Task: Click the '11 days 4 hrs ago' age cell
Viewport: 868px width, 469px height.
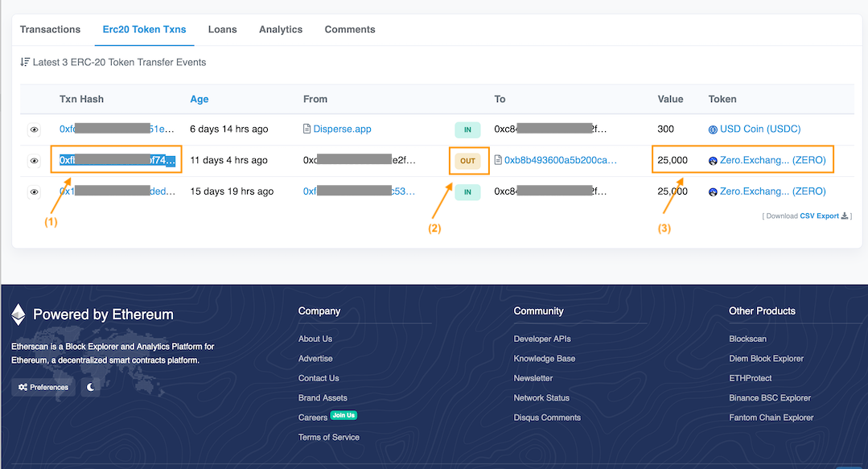Action: point(228,160)
